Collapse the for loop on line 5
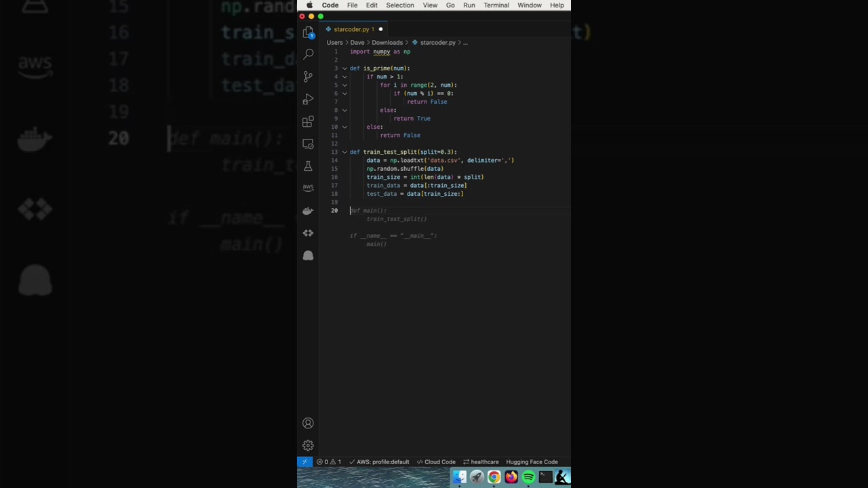This screenshot has width=868, height=488. pos(344,85)
